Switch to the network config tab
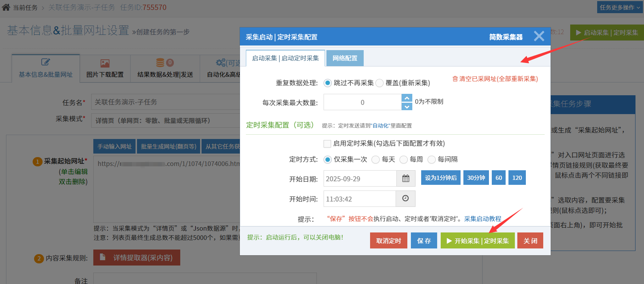Screen dimensions: 644x284 pos(345,58)
